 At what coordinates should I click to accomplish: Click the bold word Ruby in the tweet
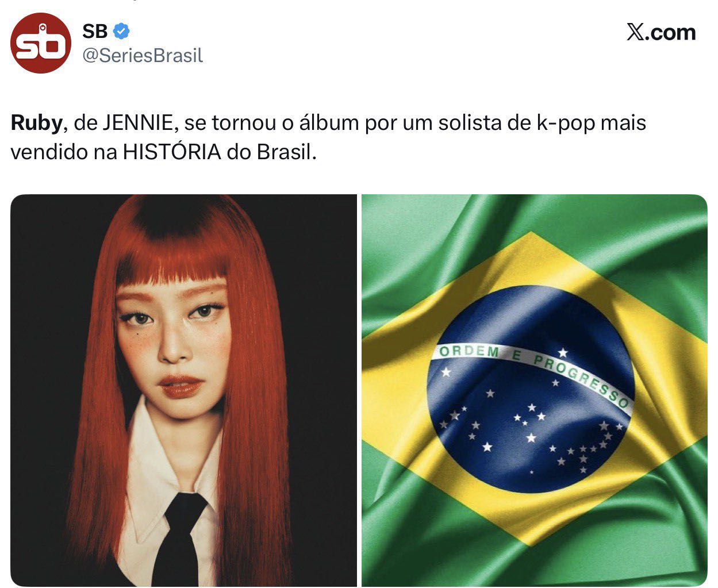tap(36, 124)
